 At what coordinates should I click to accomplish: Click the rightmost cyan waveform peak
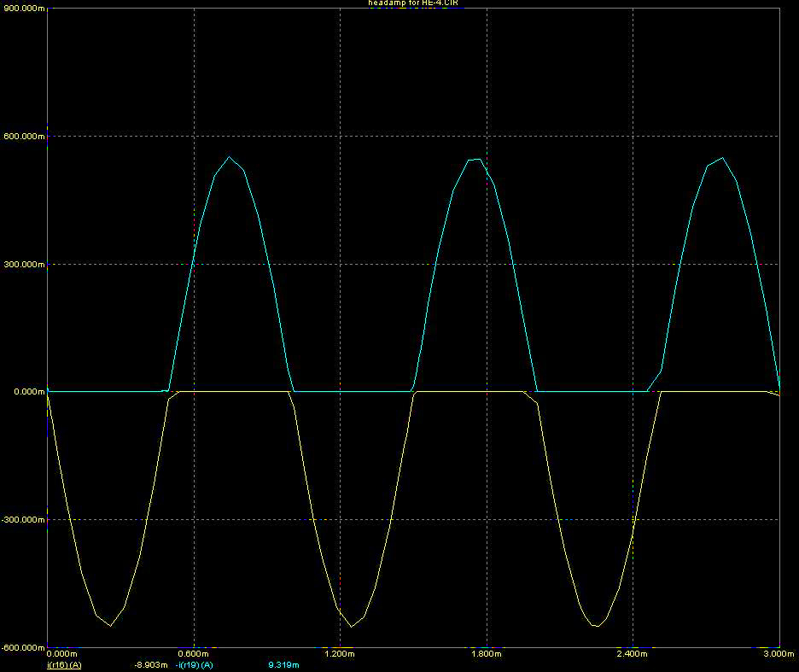point(723,158)
